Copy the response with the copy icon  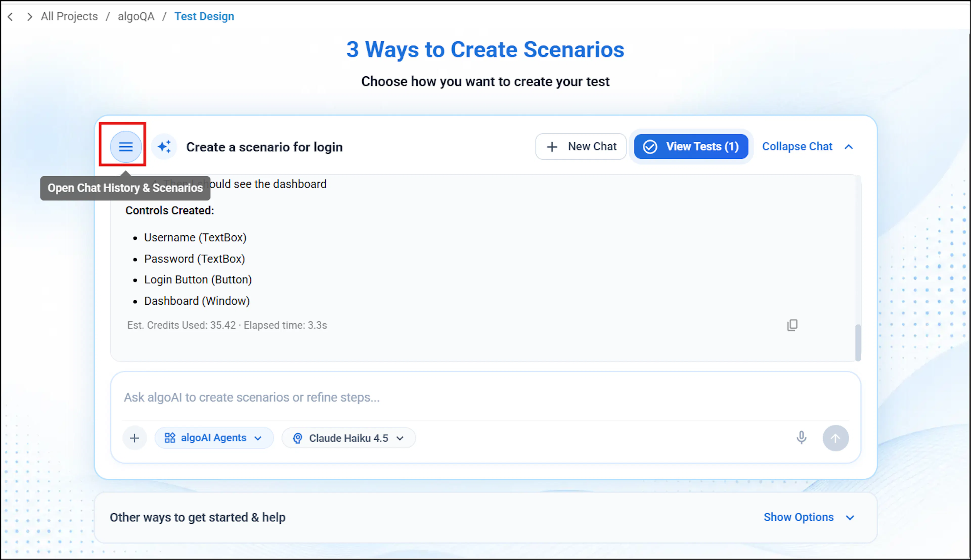pyautogui.click(x=792, y=325)
